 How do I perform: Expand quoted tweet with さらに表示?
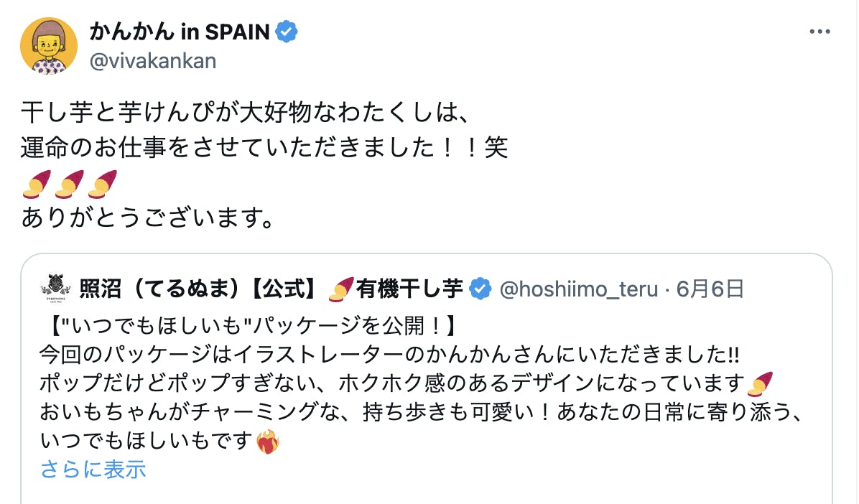(x=93, y=470)
